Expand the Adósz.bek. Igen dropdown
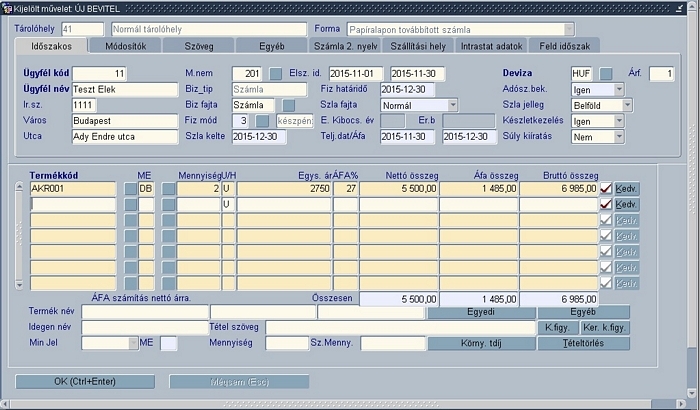This screenshot has height=410, width=700. [x=619, y=89]
